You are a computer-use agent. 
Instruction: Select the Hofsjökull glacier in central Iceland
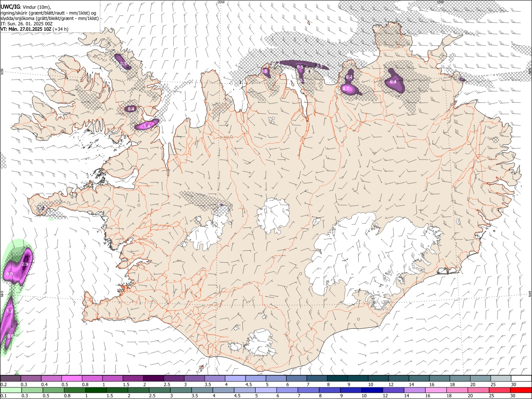[x=273, y=215]
